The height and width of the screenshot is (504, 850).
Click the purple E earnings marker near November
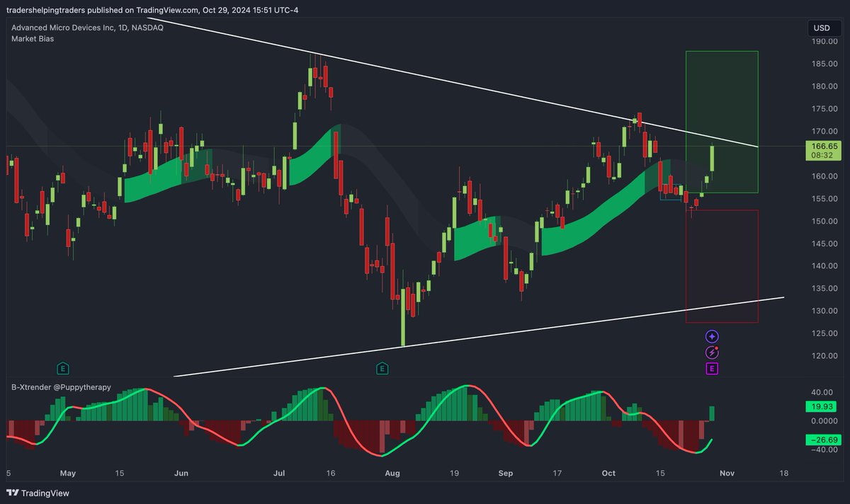[x=712, y=368]
